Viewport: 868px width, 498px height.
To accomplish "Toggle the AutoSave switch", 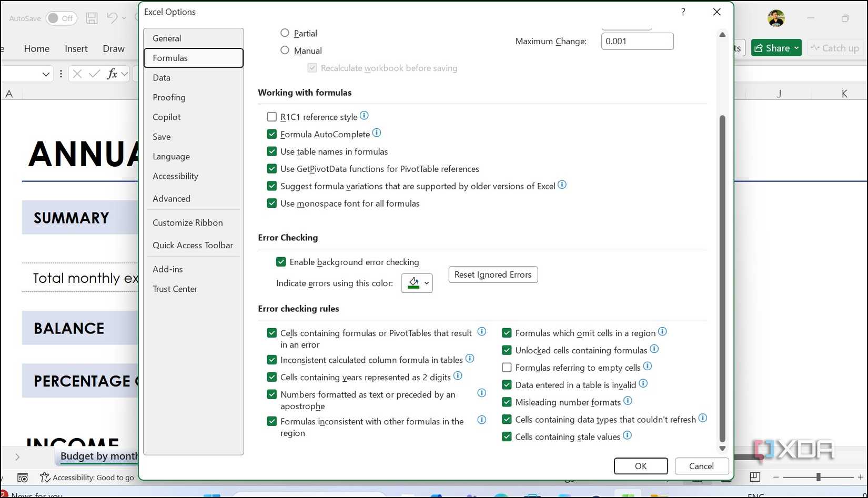I will [62, 18].
